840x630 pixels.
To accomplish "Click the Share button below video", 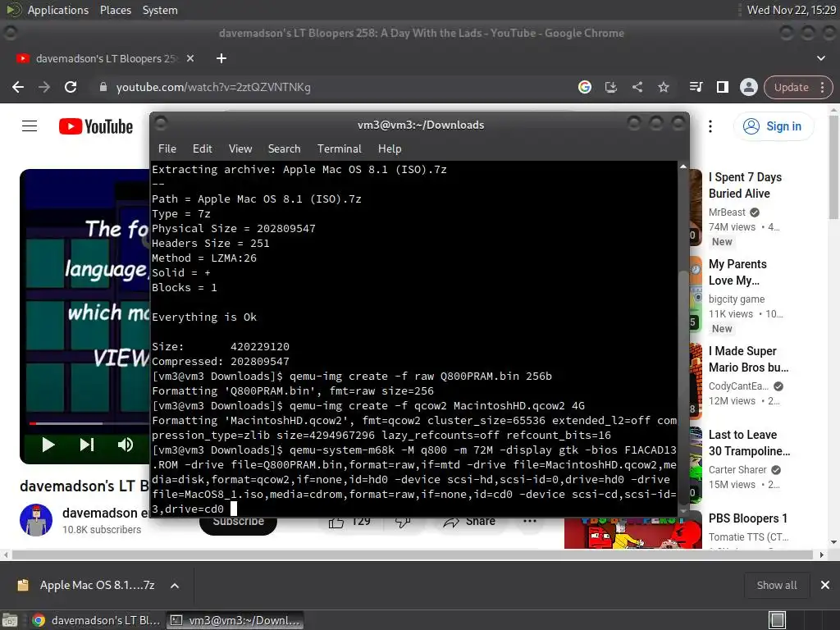I will (468, 522).
